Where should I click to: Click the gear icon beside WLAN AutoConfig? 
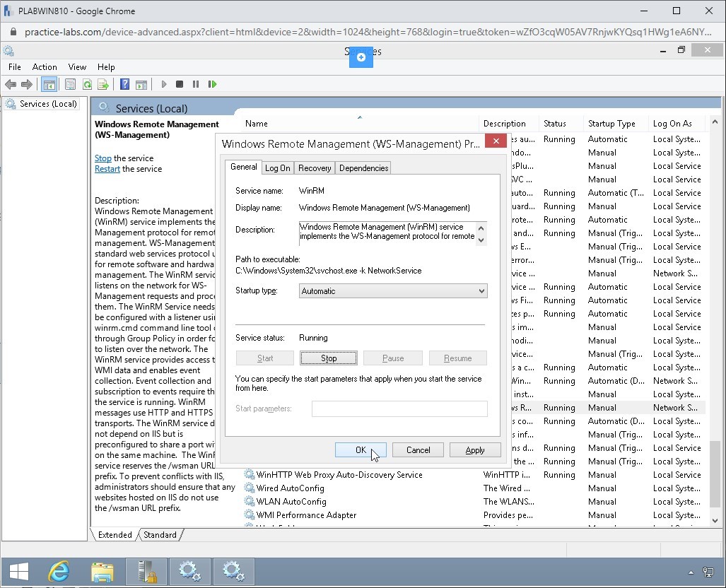[250, 501]
